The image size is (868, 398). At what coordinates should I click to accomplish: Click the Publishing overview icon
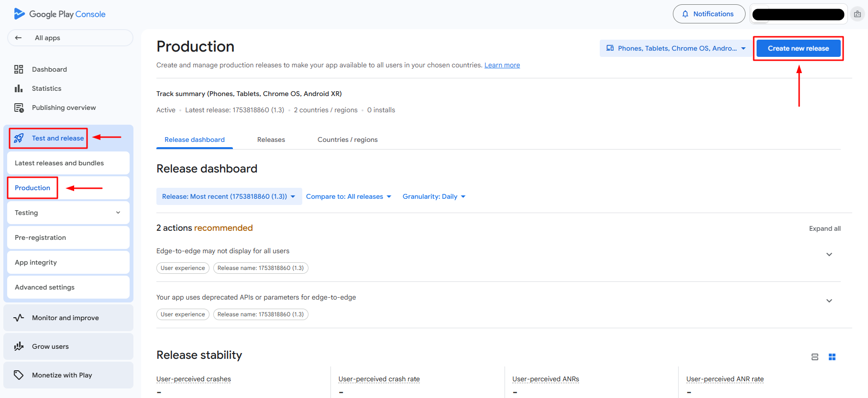point(19,108)
